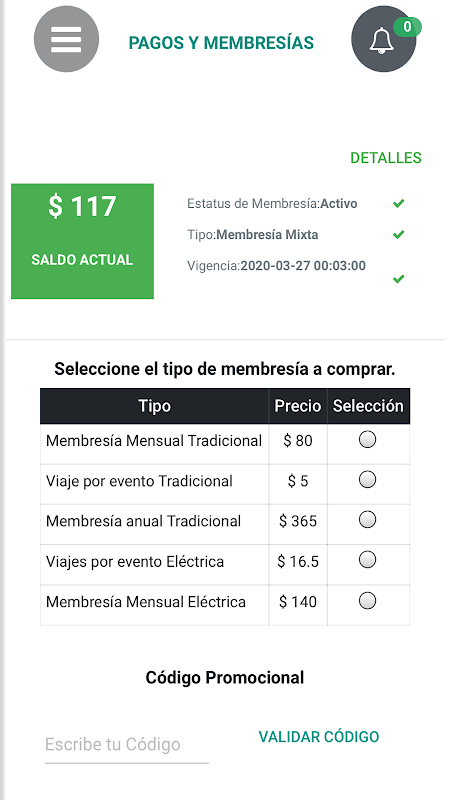The height and width of the screenshot is (800, 450).
Task: Click checkmark below the Vigencia date
Action: tap(398, 279)
